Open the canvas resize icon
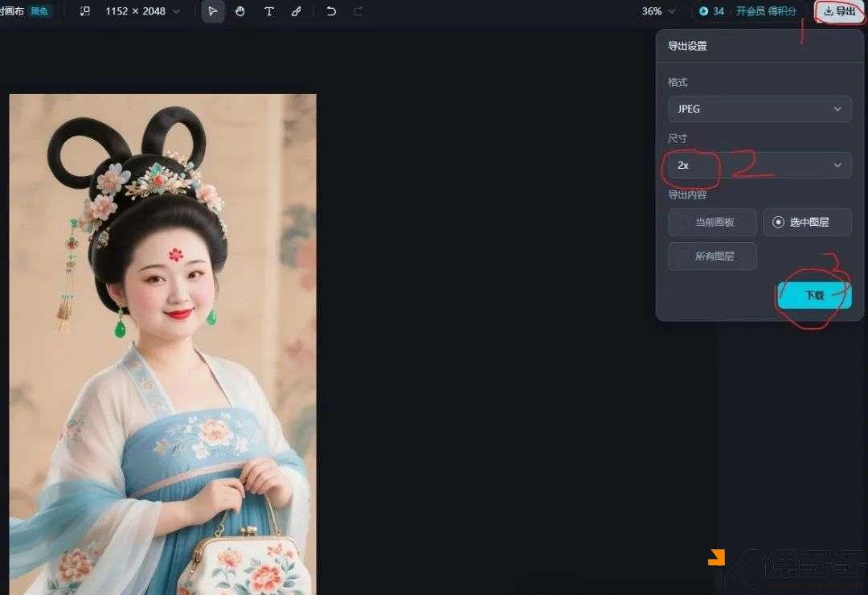 tap(84, 11)
